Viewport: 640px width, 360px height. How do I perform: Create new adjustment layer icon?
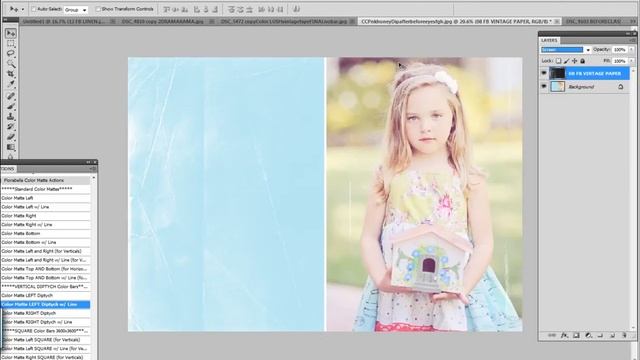coord(588,336)
